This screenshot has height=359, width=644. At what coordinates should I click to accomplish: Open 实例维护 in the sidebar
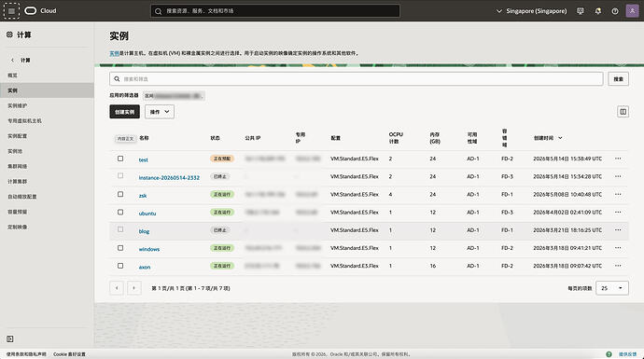pos(17,106)
